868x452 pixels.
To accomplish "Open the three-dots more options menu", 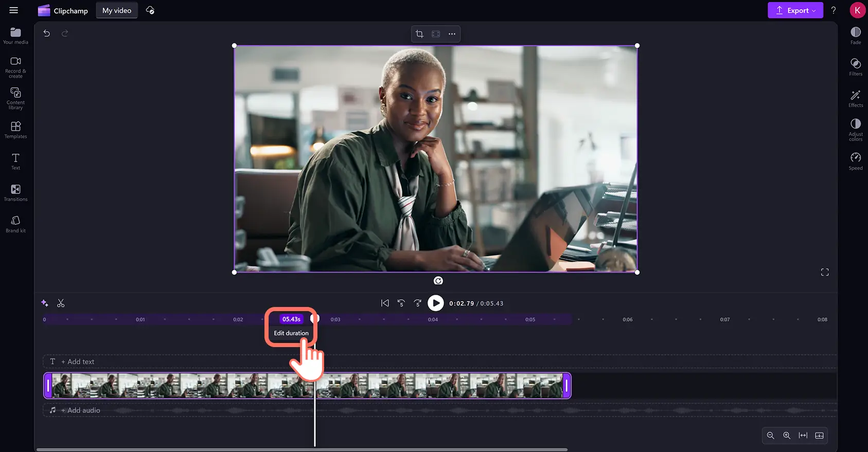I will [452, 34].
